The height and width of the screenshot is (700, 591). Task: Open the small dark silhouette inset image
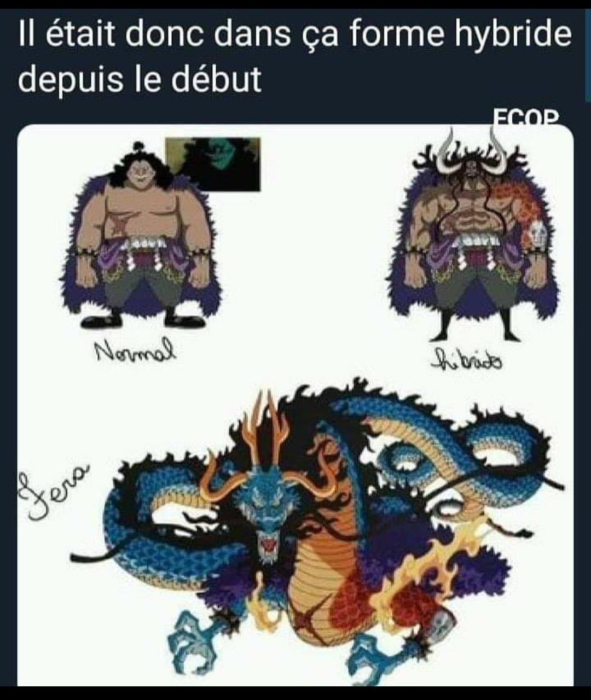pos(213,164)
